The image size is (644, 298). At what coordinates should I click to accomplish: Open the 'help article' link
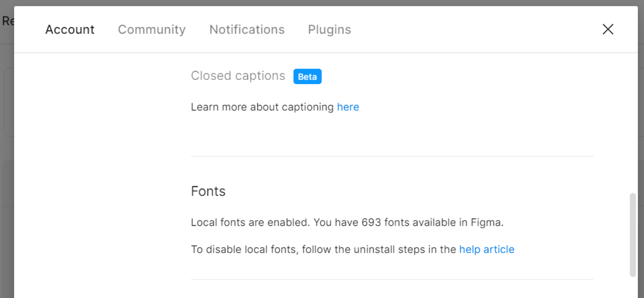(x=486, y=249)
